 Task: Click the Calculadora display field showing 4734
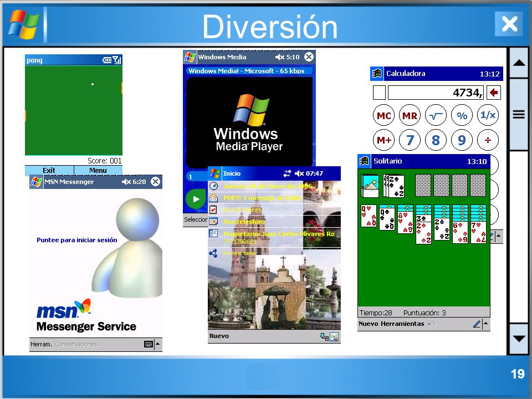[436, 93]
